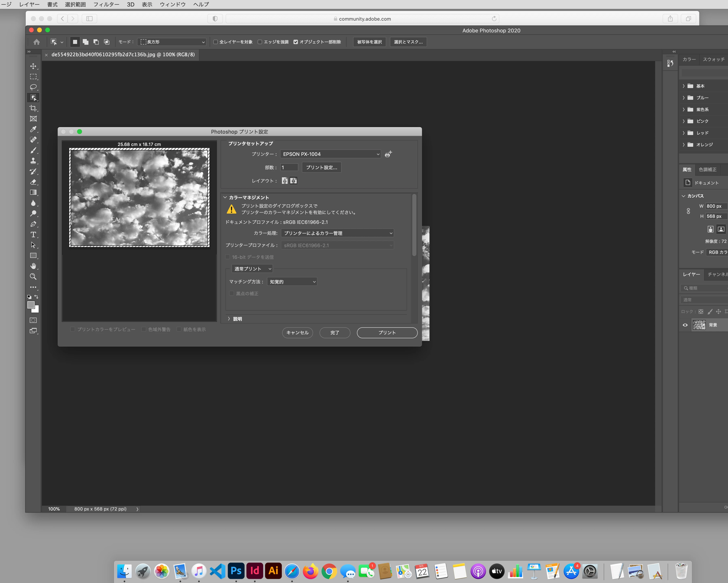The width and height of the screenshot is (728, 583).
Task: Open the カラー処理 dropdown
Action: (x=337, y=233)
